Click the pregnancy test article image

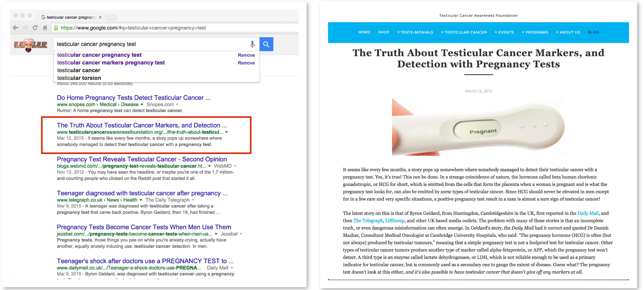478,127
